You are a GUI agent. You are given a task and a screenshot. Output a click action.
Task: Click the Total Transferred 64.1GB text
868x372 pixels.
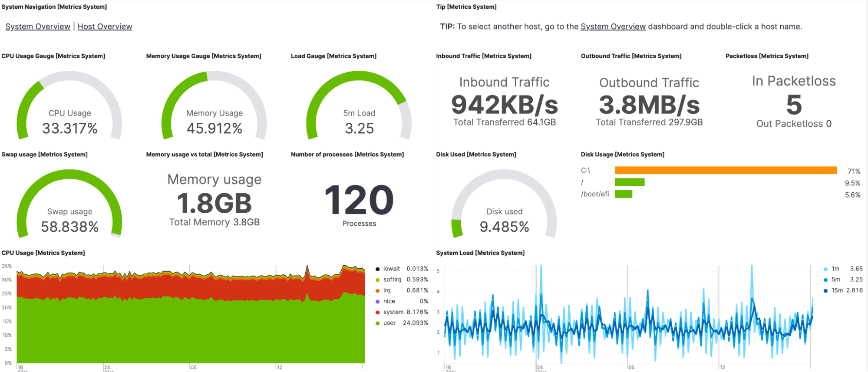pyautogui.click(x=505, y=122)
